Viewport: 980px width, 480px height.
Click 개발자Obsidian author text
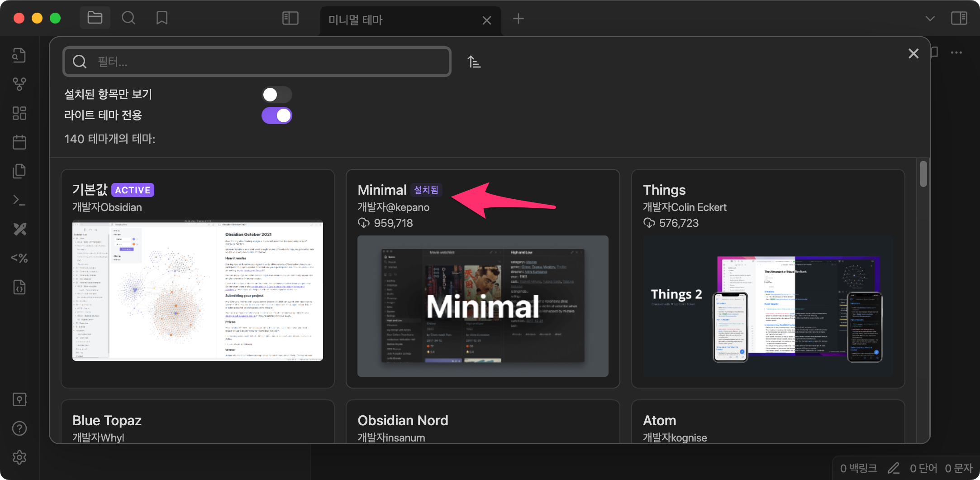[x=107, y=207]
